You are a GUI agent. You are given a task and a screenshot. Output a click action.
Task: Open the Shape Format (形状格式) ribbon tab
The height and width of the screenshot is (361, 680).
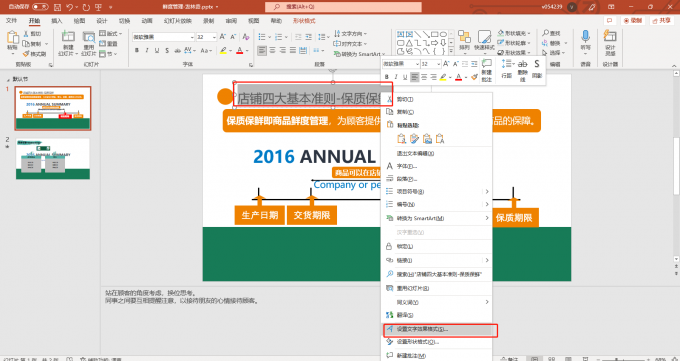tap(304, 20)
